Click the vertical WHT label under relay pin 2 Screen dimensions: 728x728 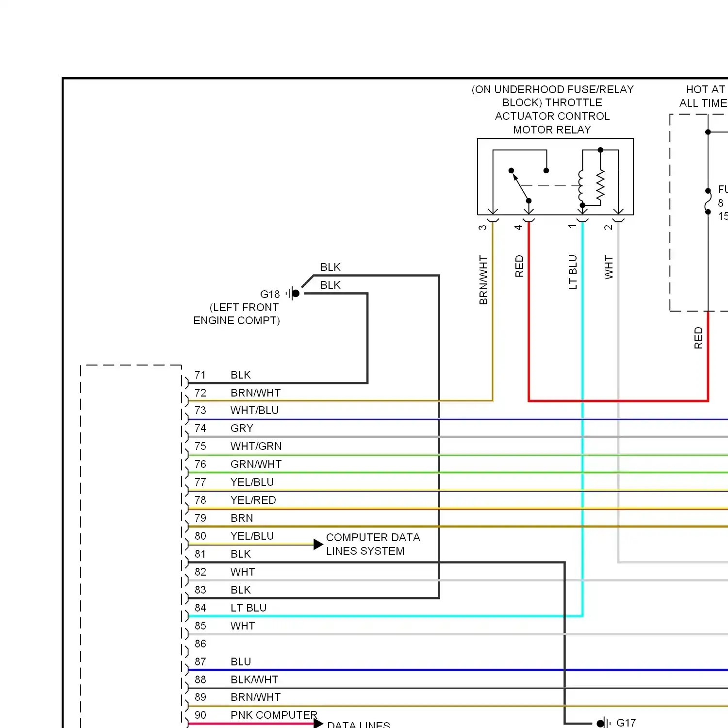(609, 267)
